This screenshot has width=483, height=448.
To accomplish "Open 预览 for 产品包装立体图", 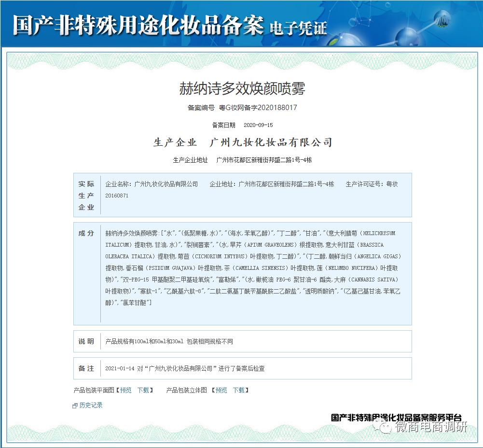I will click(221, 390).
